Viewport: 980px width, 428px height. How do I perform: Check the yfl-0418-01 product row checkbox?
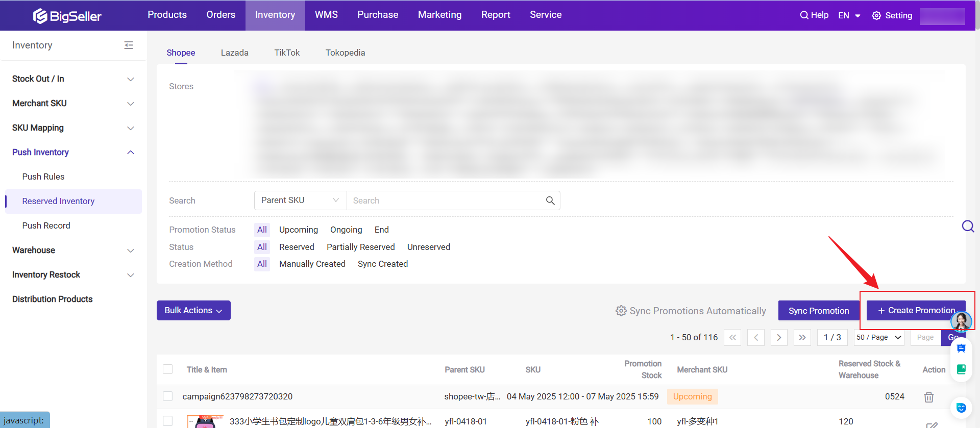click(167, 421)
